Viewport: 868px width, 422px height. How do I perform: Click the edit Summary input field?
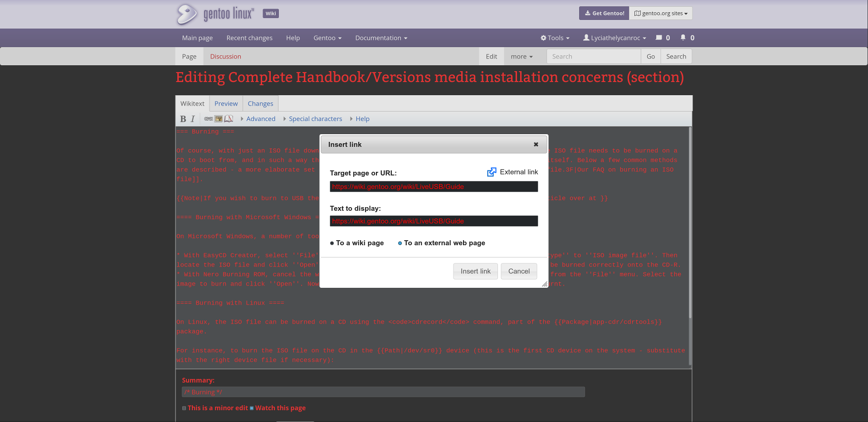383,392
